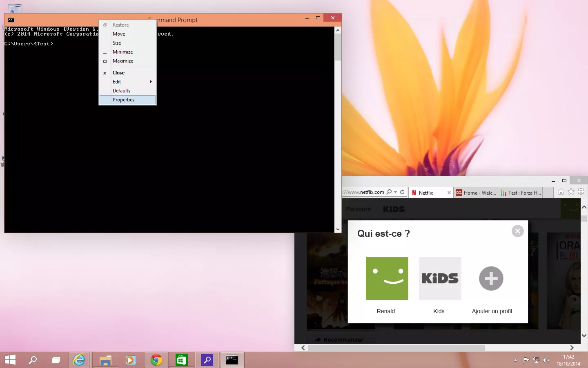This screenshot has height=368, width=588.
Task: Select the Recycle Bin desktop icon
Action: 15,7
